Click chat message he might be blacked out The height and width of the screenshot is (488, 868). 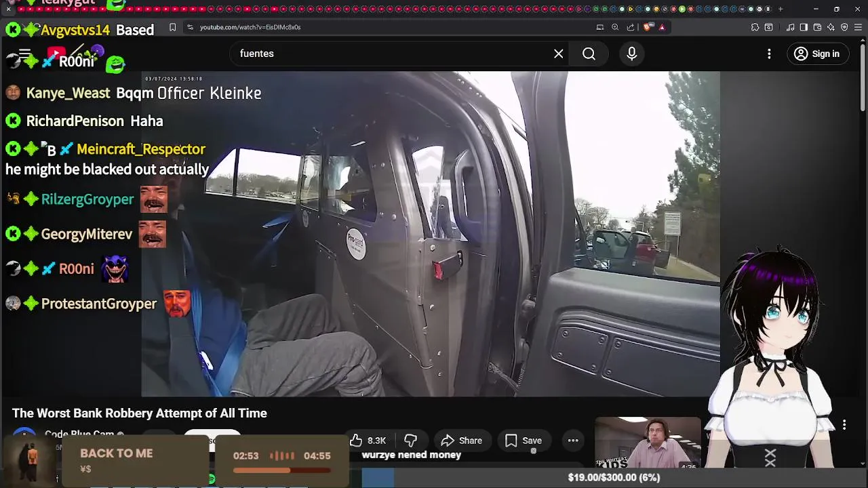[107, 169]
